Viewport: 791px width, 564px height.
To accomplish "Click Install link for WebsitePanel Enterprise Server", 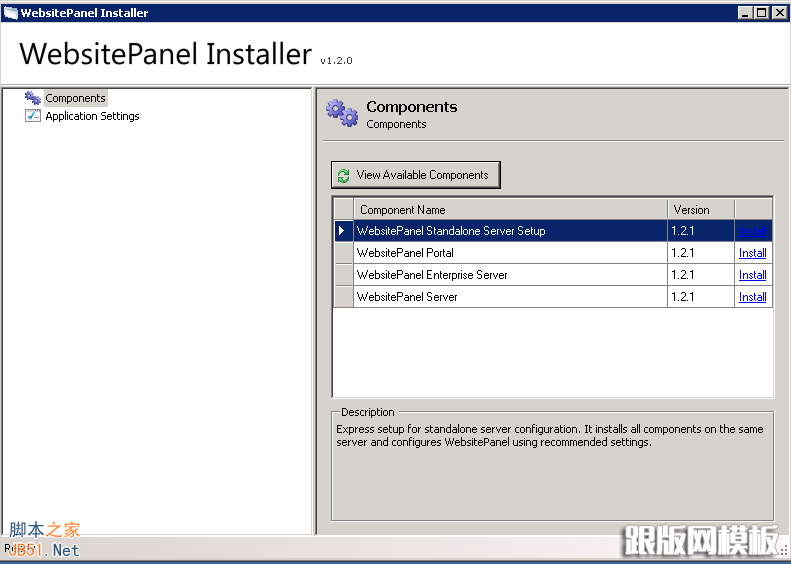I will [753, 275].
